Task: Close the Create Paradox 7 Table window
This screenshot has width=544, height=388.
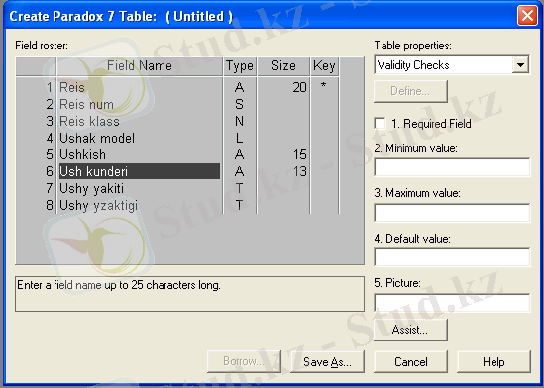Action: [527, 16]
